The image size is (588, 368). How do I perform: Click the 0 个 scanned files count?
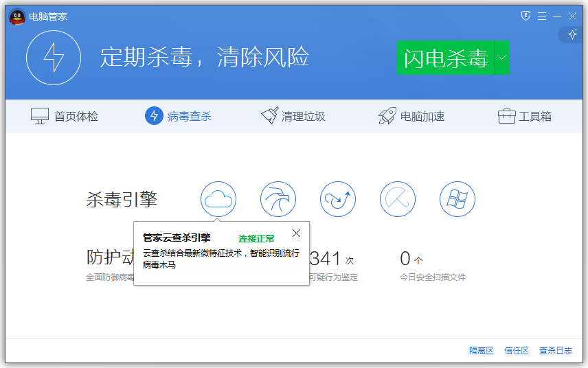pos(411,259)
